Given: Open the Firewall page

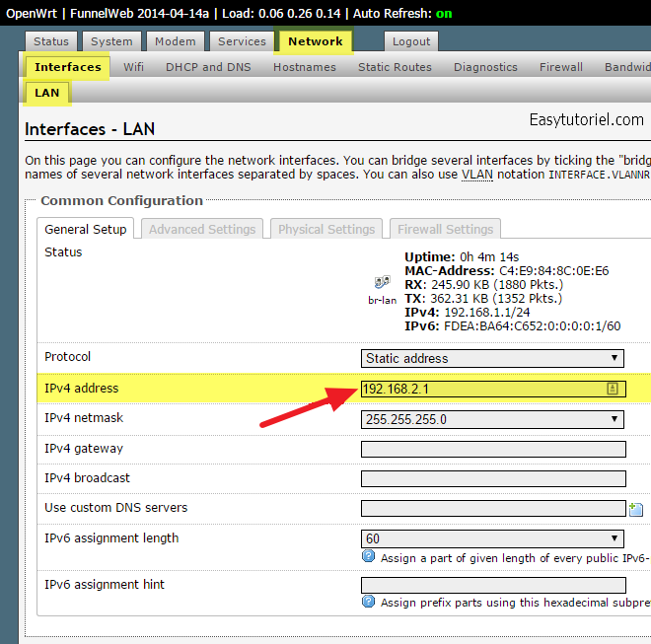Looking at the screenshot, I should click(561, 67).
